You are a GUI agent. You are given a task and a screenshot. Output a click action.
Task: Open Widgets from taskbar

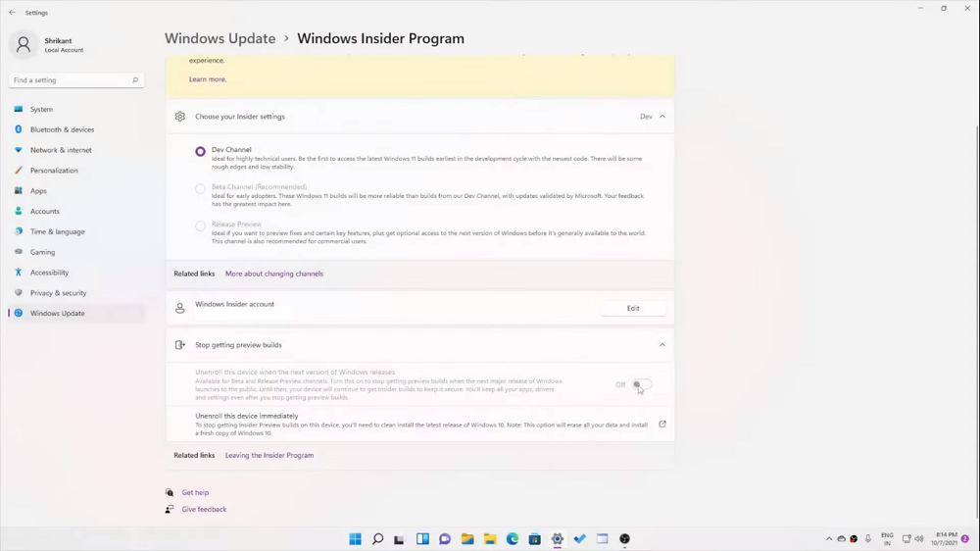(422, 539)
